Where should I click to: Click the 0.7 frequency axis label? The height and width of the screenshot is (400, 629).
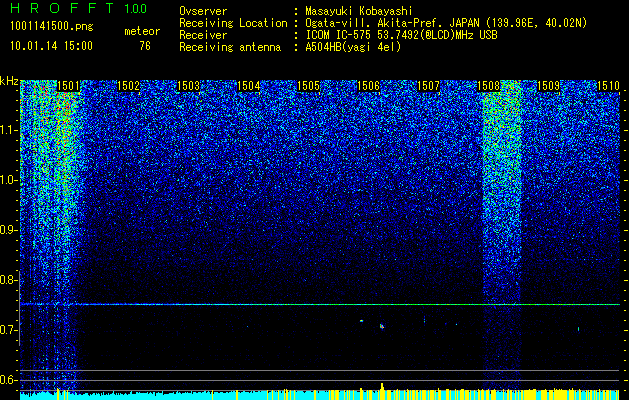(x=8, y=330)
